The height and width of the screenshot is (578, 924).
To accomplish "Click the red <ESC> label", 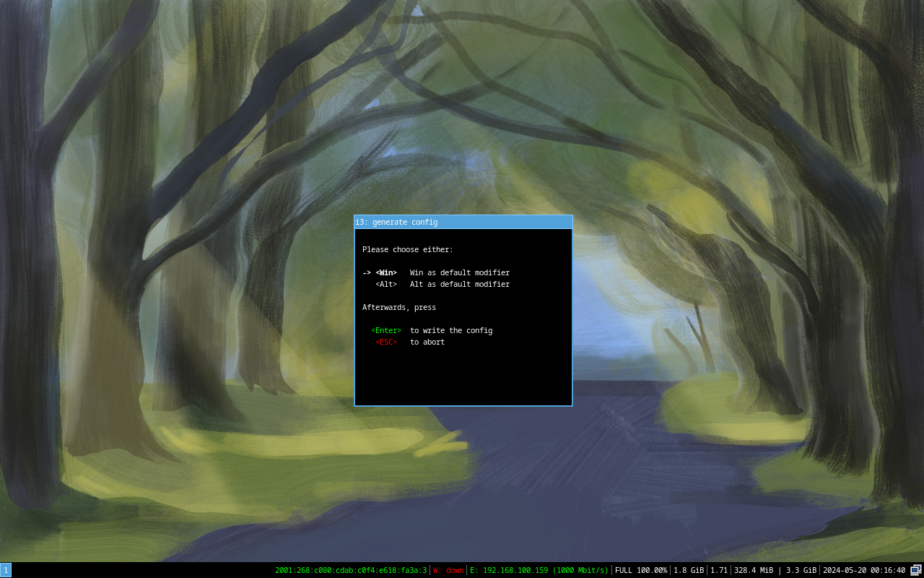I will pos(386,342).
